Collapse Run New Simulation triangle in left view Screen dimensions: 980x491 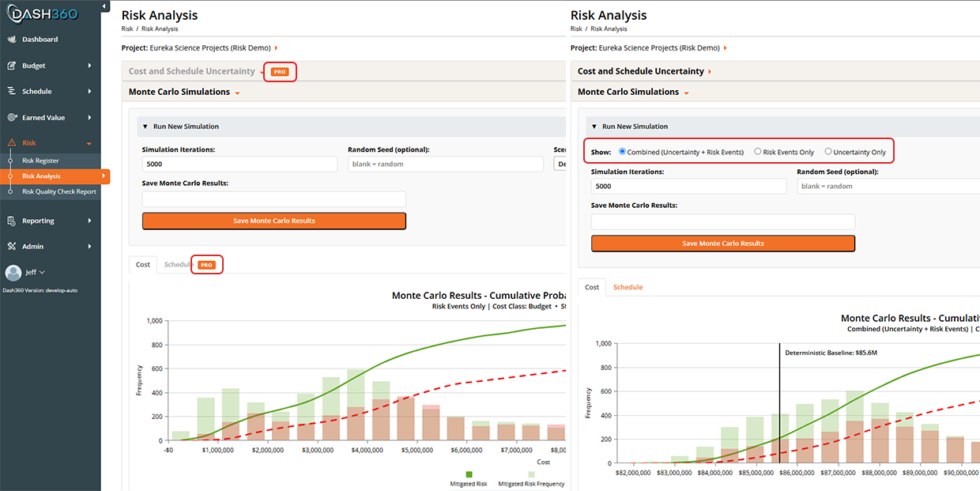145,127
